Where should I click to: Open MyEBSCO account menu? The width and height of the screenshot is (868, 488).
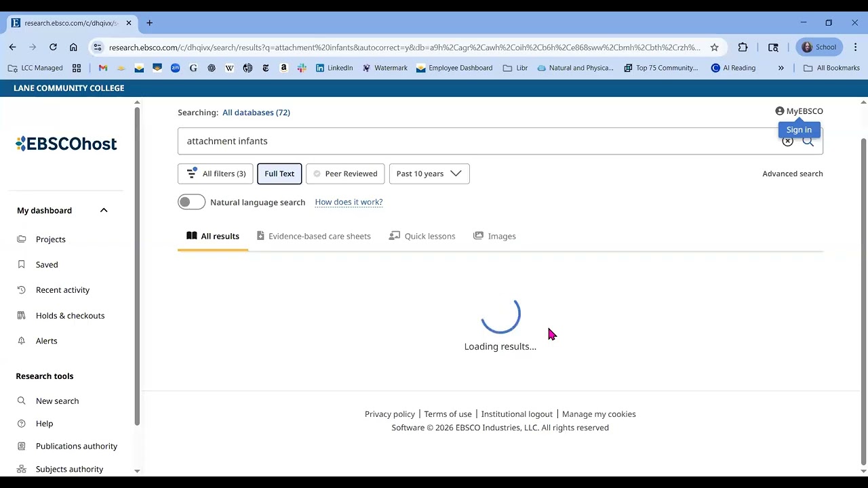tap(799, 111)
